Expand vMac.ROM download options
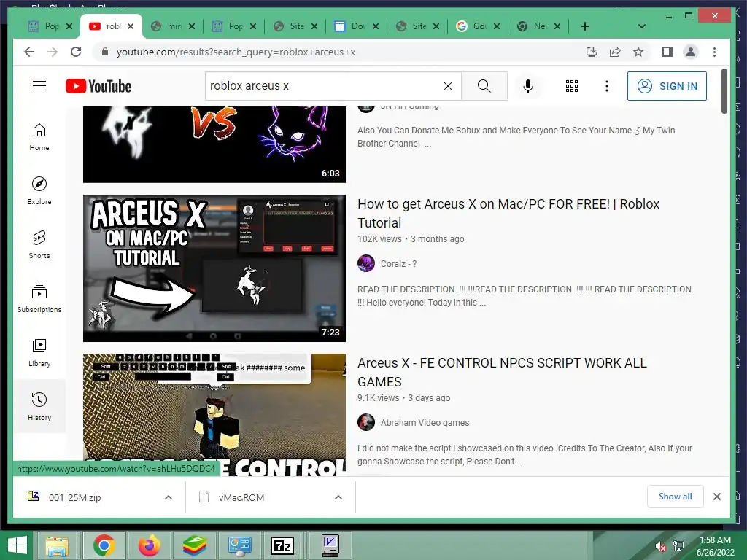 coord(338,497)
